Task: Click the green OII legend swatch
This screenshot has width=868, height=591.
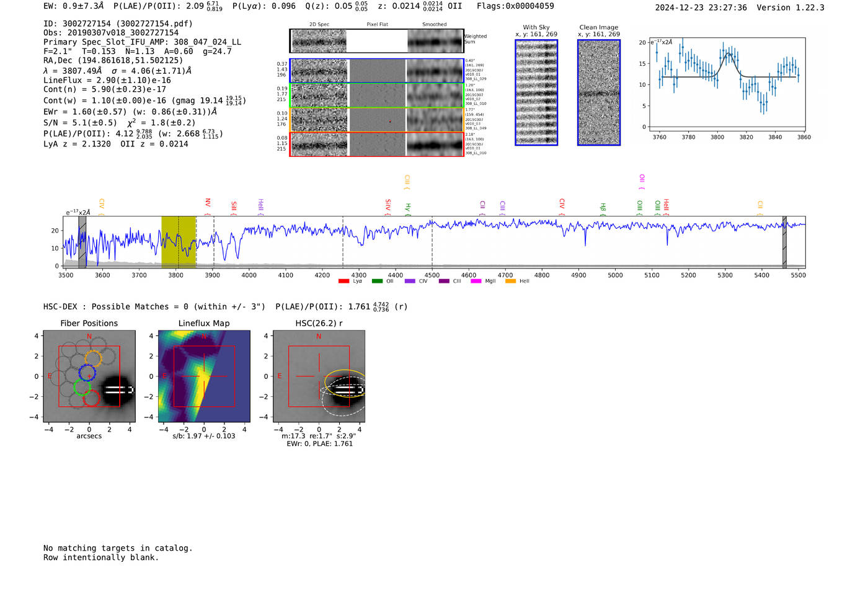Action: (x=377, y=282)
